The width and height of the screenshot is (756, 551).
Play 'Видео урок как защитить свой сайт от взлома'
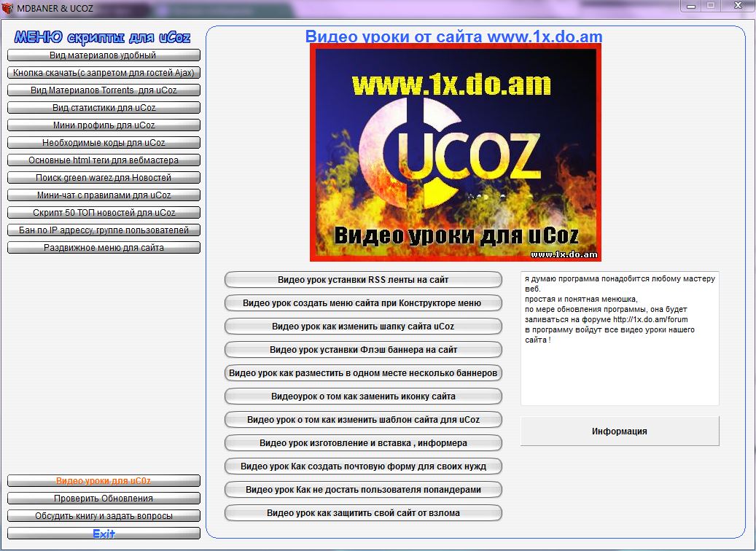coord(363,513)
